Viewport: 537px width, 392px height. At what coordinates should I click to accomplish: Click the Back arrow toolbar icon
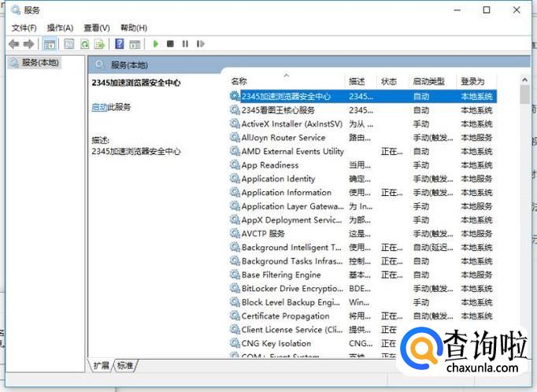coord(13,44)
